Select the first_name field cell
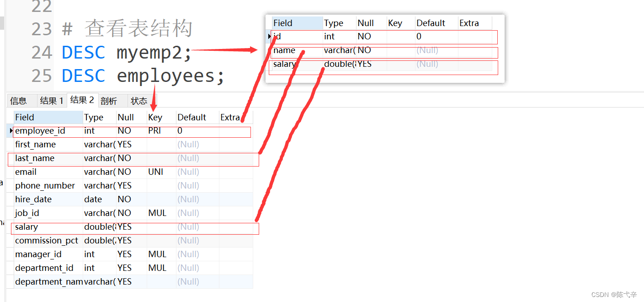The height and width of the screenshot is (302, 644). click(48, 145)
